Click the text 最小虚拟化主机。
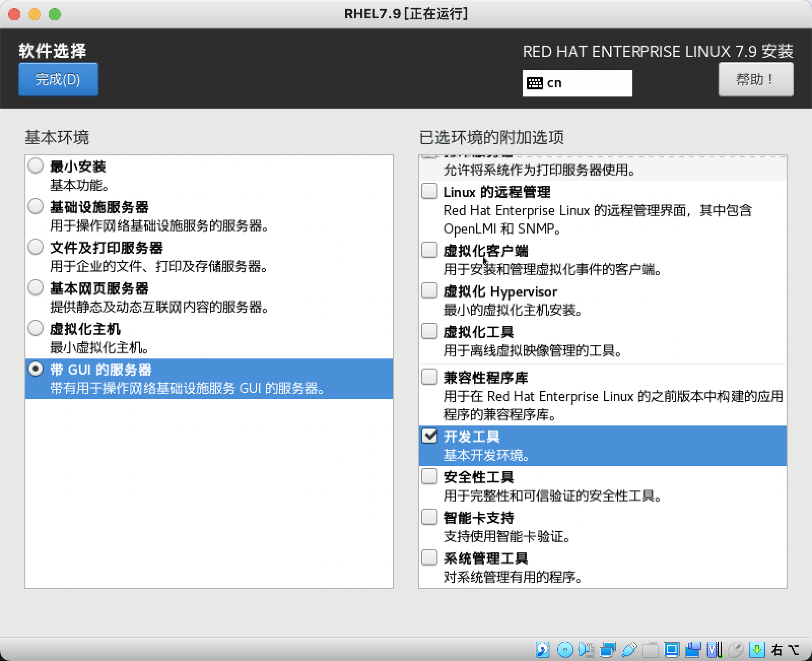This screenshot has height=661, width=812. pos(99,348)
